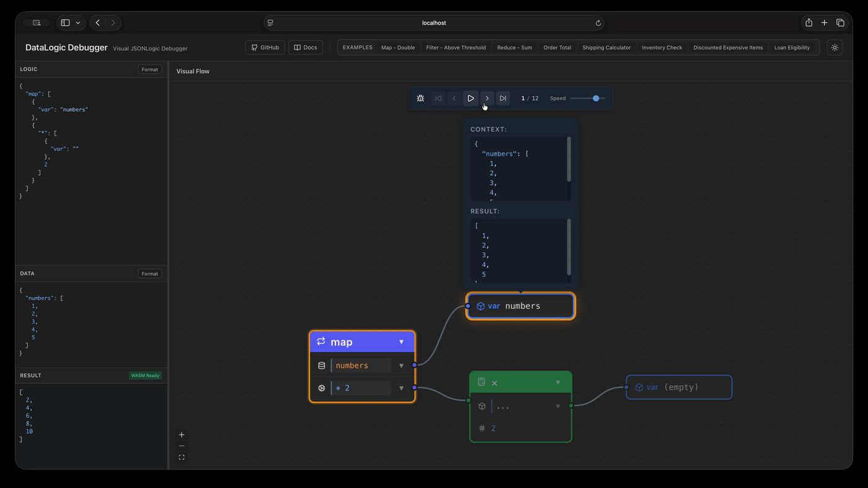Expand the numbers argument dropdown in map node
868x488 pixels.
click(x=401, y=365)
